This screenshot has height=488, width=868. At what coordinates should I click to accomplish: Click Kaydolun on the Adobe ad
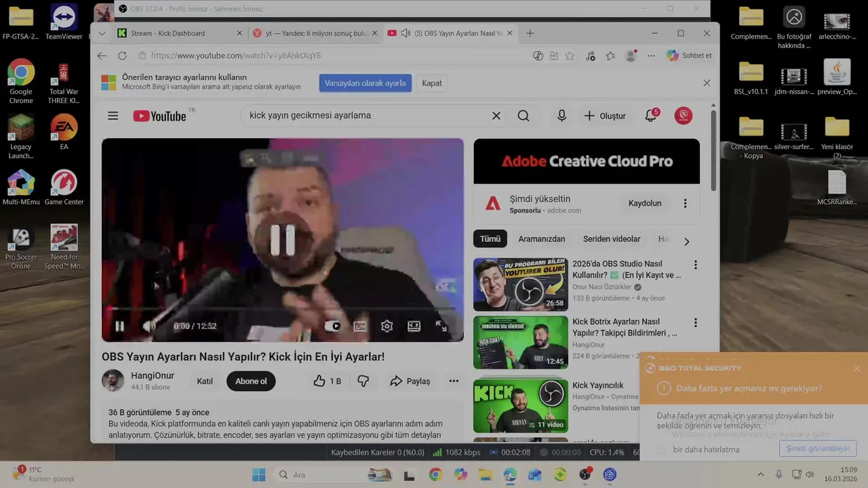click(645, 203)
